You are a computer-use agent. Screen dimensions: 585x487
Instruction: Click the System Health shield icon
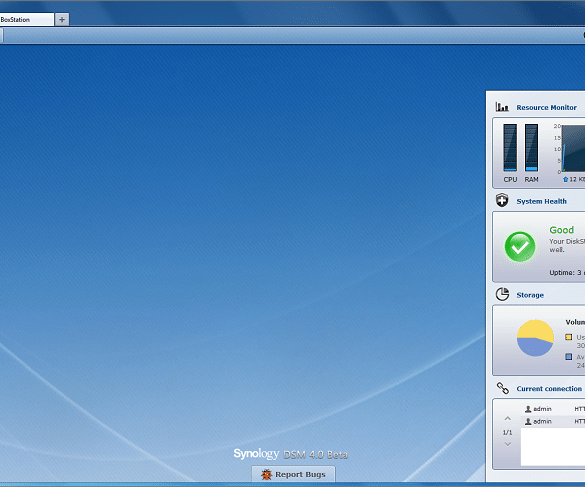pyautogui.click(x=502, y=200)
